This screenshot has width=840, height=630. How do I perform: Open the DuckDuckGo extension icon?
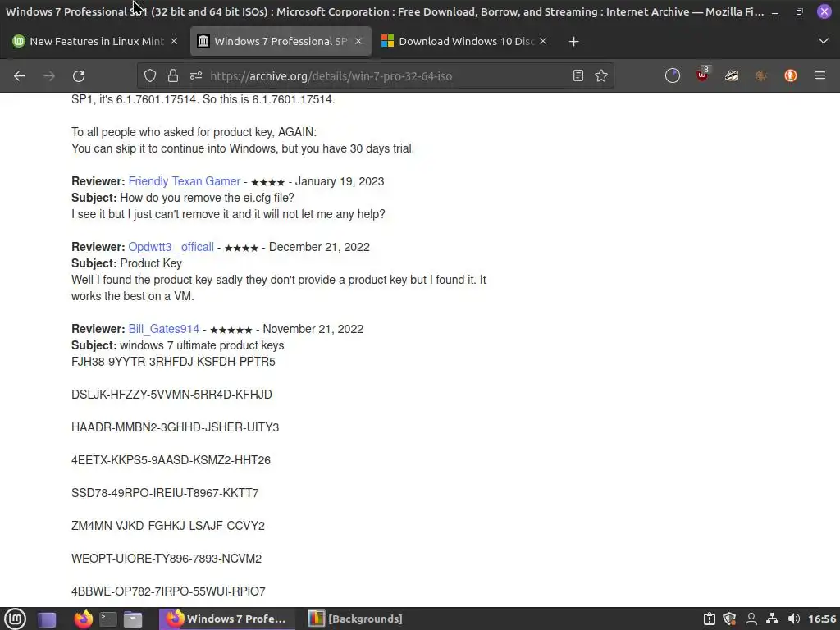791,76
